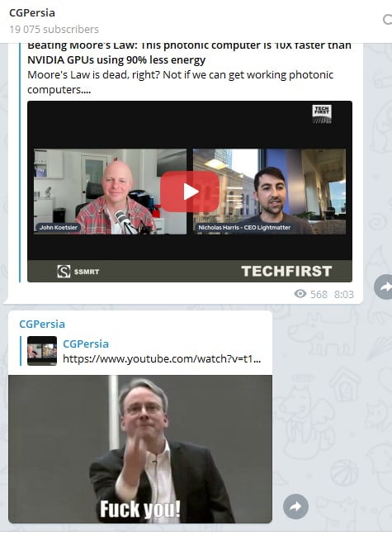Click the view count eye icon
Viewport: 392px width, 545px height.
(x=300, y=294)
